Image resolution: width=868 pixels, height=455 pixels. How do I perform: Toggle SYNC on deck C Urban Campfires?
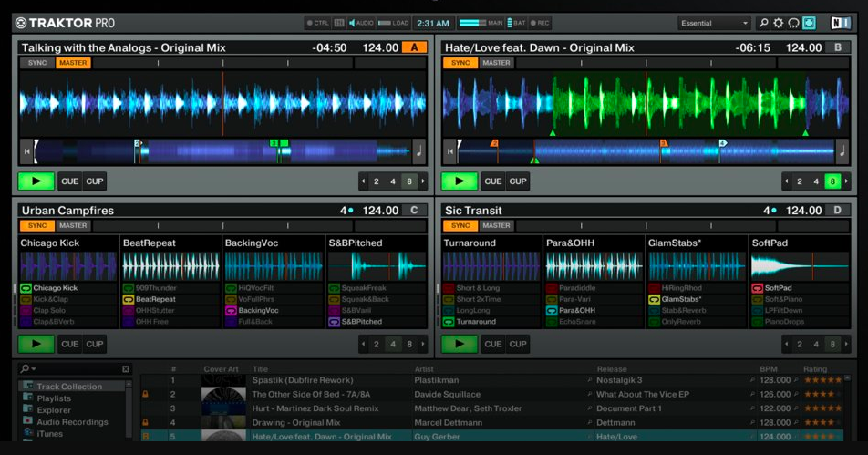pyautogui.click(x=37, y=225)
